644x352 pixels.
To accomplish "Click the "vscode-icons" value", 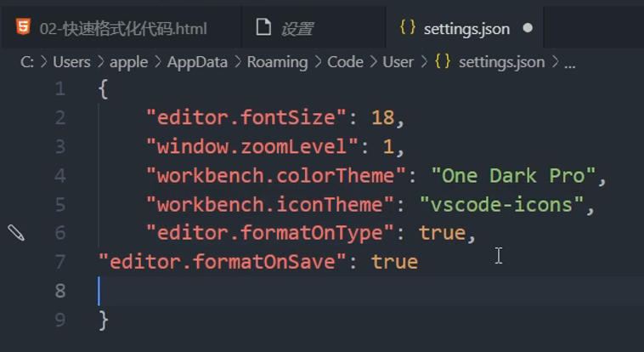I will (x=501, y=204).
